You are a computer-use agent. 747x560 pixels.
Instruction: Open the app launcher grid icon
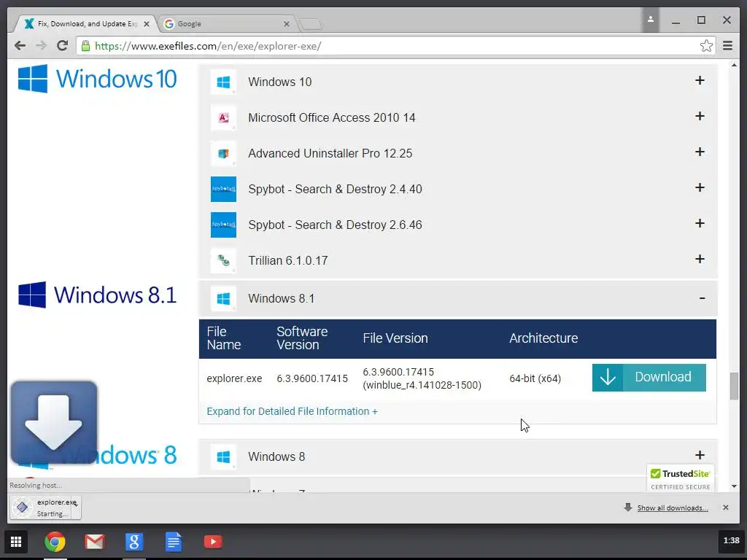16,542
